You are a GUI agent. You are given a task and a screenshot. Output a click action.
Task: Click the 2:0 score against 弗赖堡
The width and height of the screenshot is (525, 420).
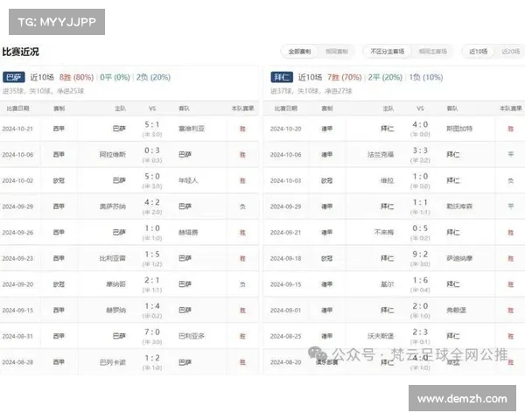pos(420,306)
